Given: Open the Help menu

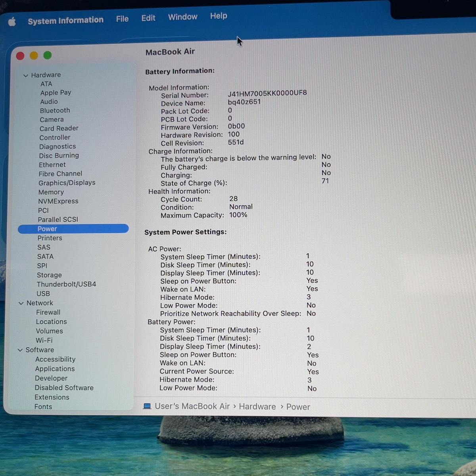Looking at the screenshot, I should click(219, 16).
